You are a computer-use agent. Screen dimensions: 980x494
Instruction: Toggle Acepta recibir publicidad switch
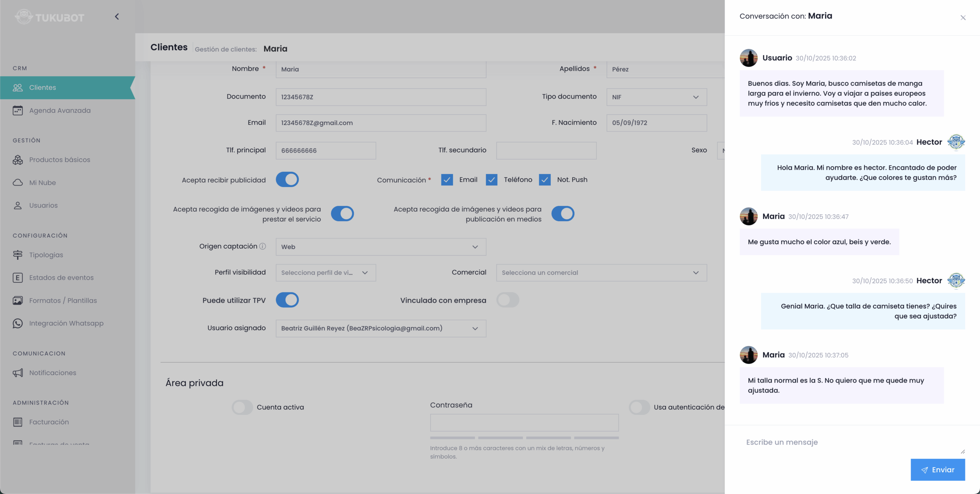(x=287, y=179)
